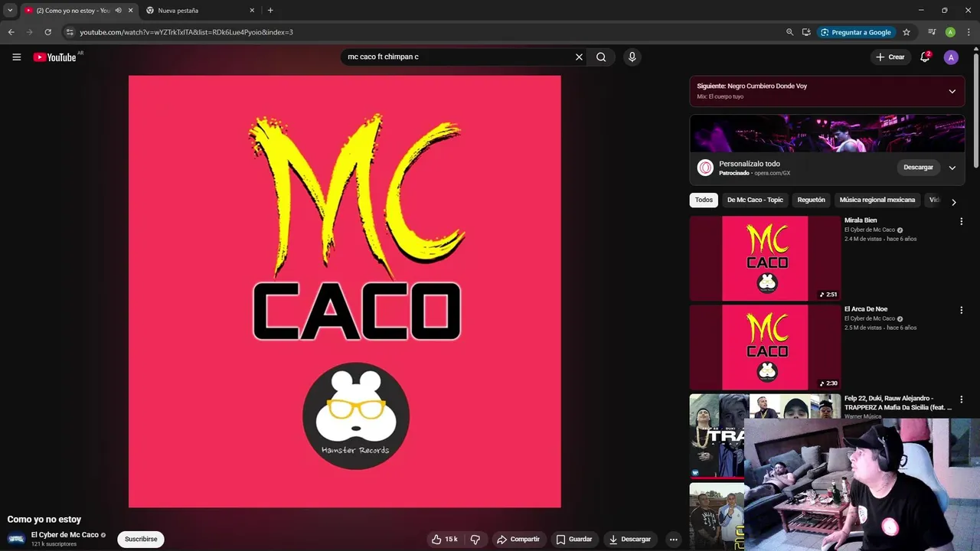
Task: Open the tab search dropdown
Action: [10, 10]
